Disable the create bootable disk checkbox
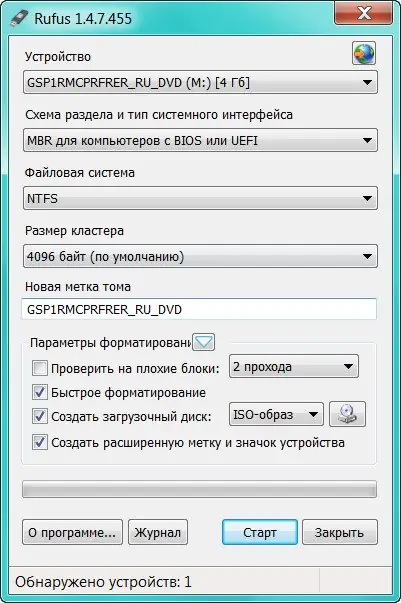Viewport: 401px width, 603px height. coord(40,416)
